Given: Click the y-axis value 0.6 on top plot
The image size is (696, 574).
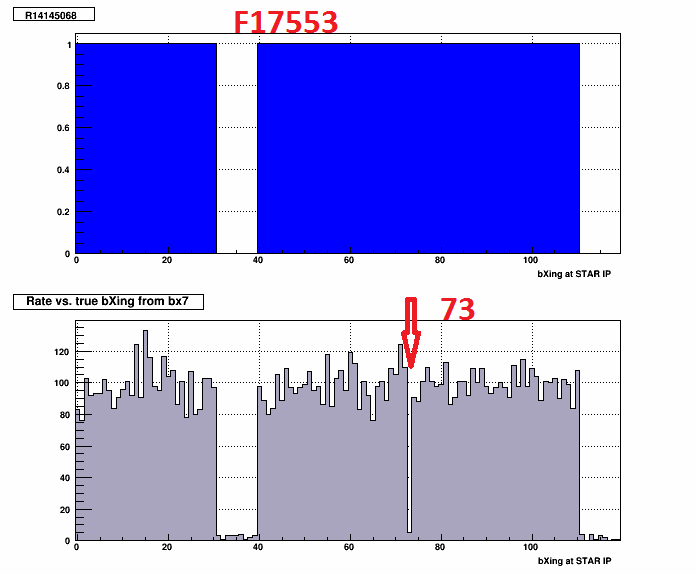Looking at the screenshot, I should [x=63, y=128].
